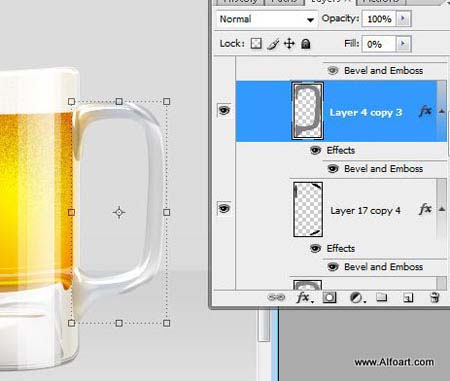The width and height of the screenshot is (450, 381).
Task: Collapse effects of Layer 4 copy 3
Action: point(442,111)
